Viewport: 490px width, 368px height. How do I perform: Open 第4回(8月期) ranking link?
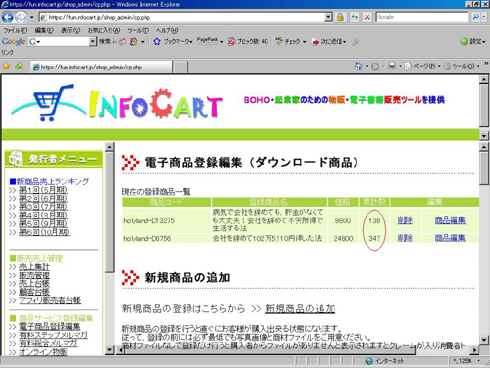(x=43, y=215)
